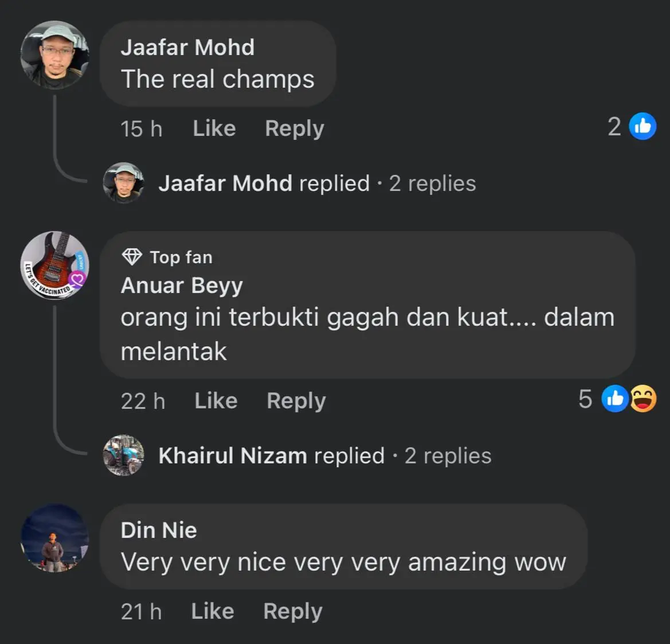
Task: Reply to Anuar Beyy's comment
Action: pyautogui.click(x=296, y=401)
